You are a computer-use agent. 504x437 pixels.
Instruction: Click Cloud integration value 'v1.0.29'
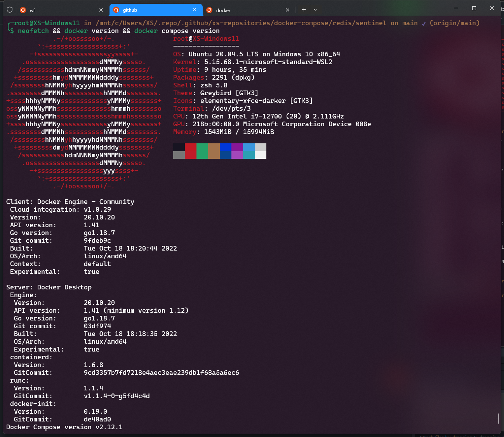[x=97, y=210]
